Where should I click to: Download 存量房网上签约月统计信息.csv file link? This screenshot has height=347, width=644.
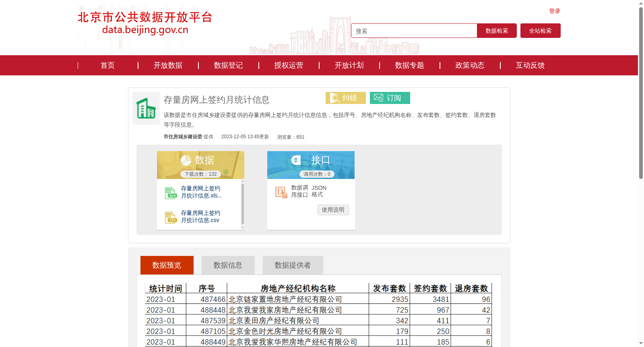[200, 217]
